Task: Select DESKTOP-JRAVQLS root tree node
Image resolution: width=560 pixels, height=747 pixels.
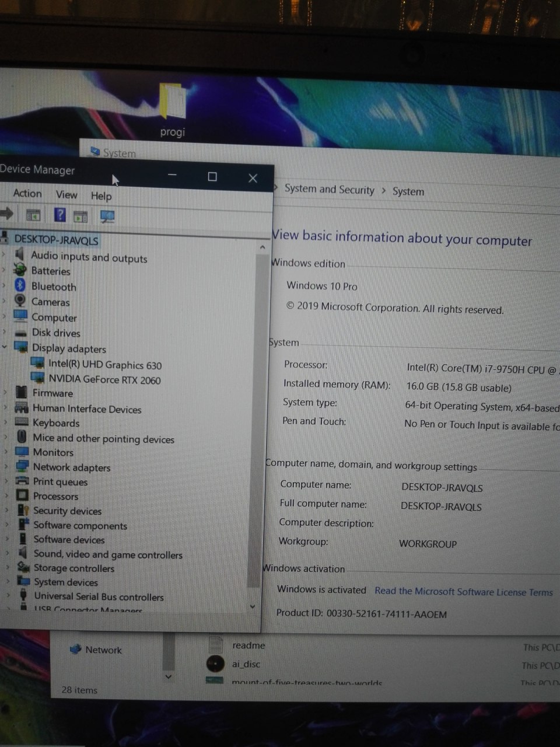Action: tap(56, 240)
